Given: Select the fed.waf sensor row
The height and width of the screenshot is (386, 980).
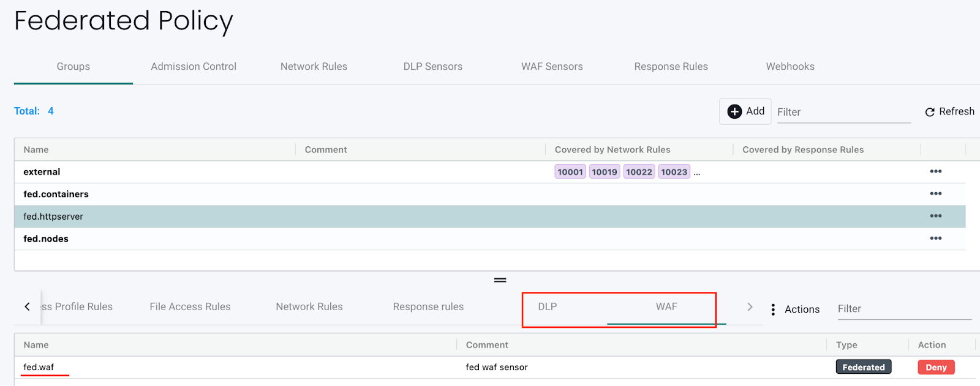Looking at the screenshot, I should (39, 367).
